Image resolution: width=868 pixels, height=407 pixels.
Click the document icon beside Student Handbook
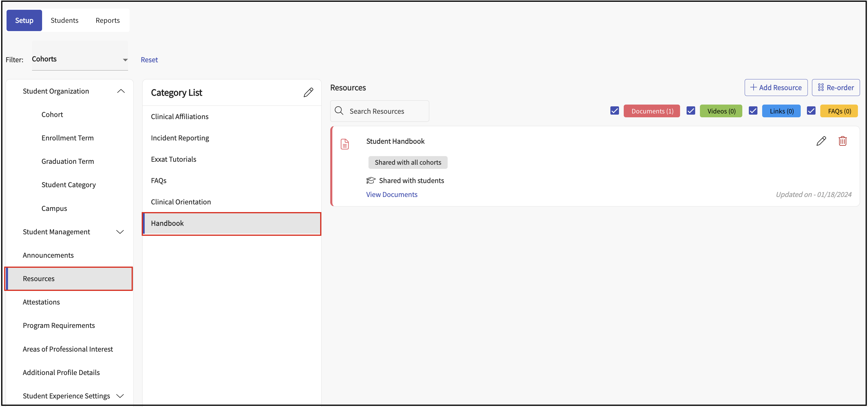(344, 144)
